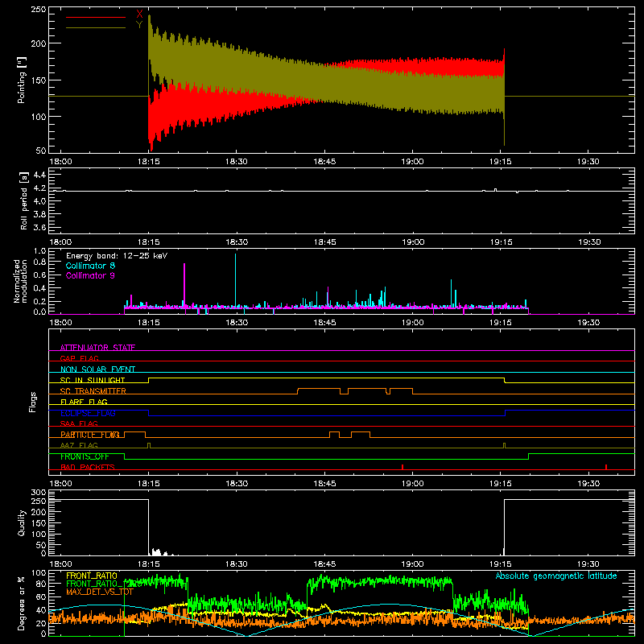
Task: Select the SAA_FLAG label
Action: tap(79, 423)
